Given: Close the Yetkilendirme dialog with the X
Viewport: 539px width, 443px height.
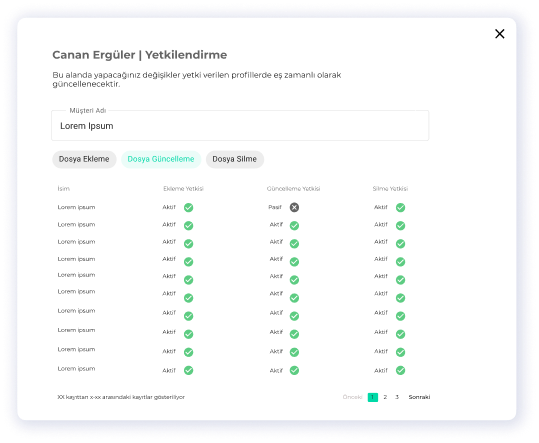Looking at the screenshot, I should coord(499,34).
